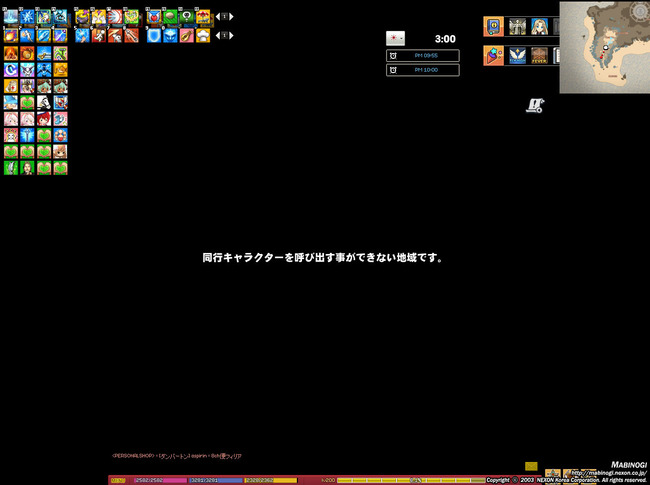Screen dimensions: 650x485
Task: Open the party popper event icon
Action: [493, 56]
